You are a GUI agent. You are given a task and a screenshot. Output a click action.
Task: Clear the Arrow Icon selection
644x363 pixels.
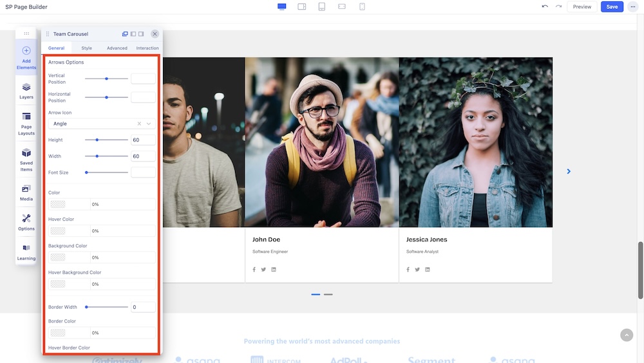(139, 124)
